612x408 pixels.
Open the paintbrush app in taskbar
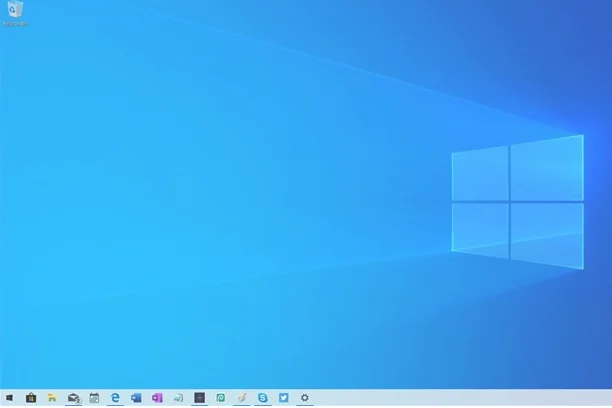241,397
